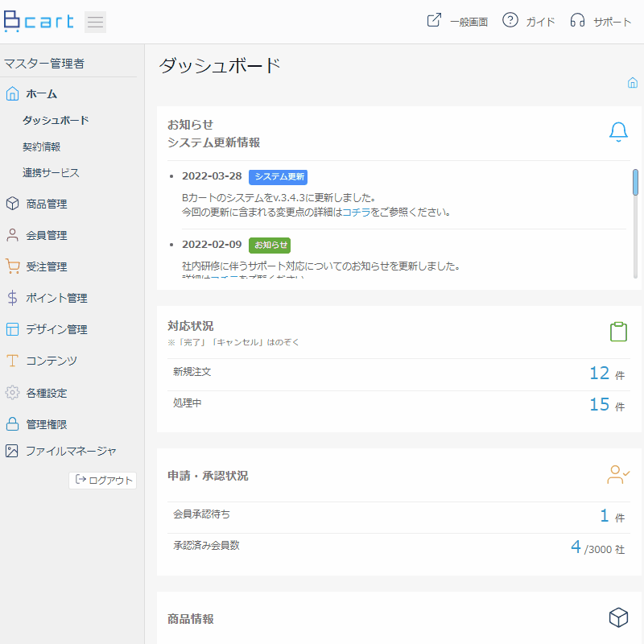Viewport: 644px width, 644px height.
Task: Click the ログアウト button
Action: click(103, 480)
